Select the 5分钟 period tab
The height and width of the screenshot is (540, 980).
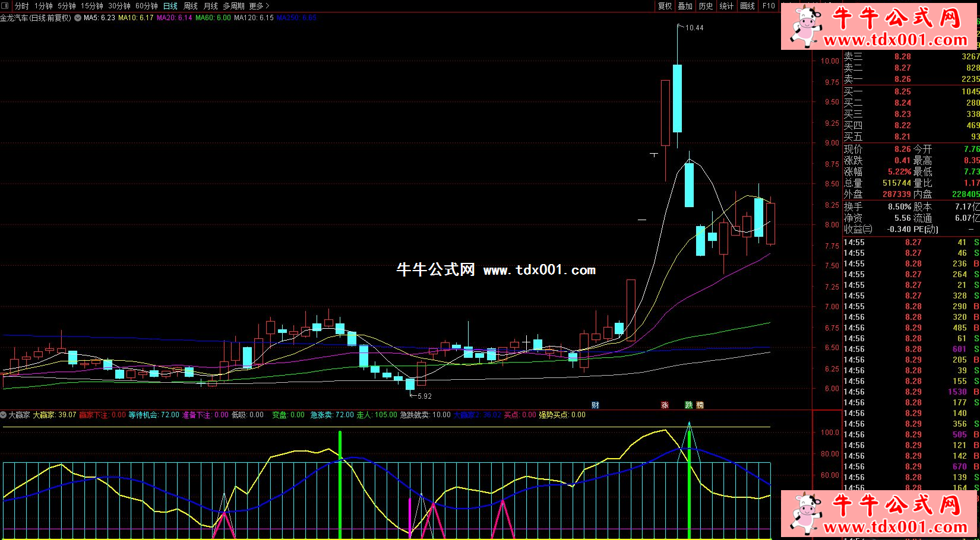click(67, 6)
